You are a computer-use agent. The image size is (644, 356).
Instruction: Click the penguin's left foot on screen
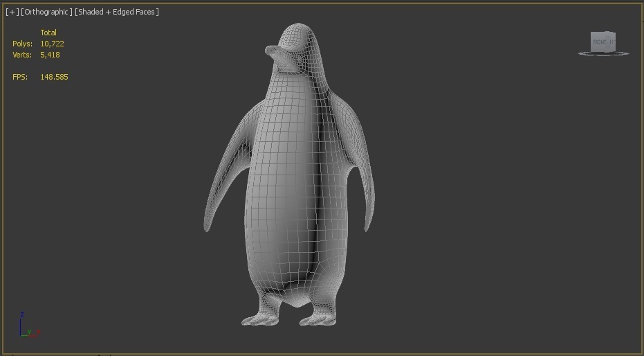click(x=261, y=318)
